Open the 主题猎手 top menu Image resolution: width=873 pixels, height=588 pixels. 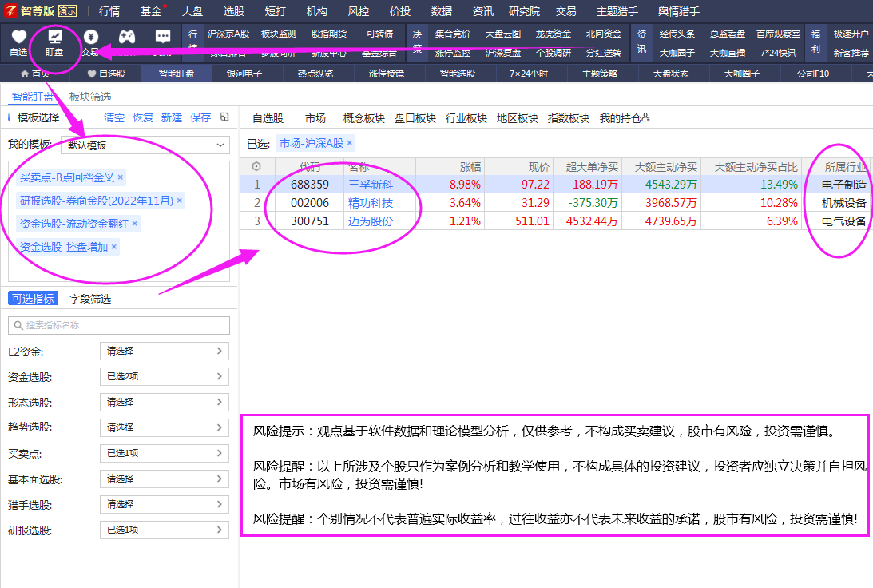click(617, 11)
